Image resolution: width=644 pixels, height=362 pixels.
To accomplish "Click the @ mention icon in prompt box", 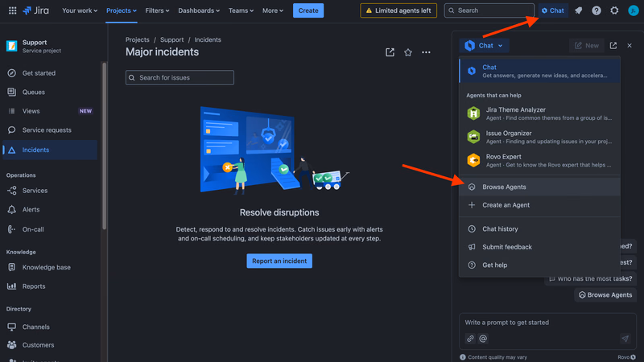I will click(483, 339).
